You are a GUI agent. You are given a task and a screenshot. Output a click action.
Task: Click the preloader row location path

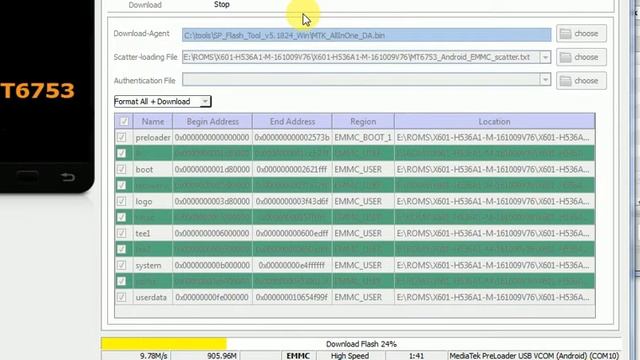493,138
